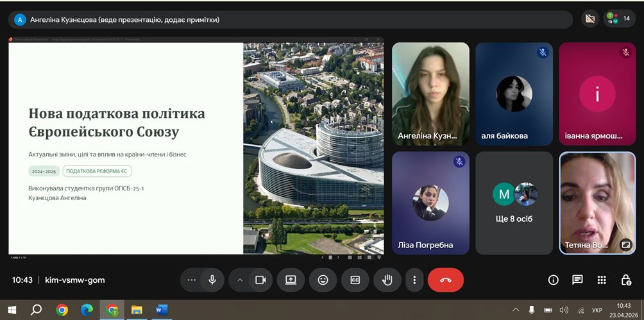Image resolution: width=644 pixels, height=320 pixels.
Task: Toggle closed captions CC
Action: pos(355,280)
